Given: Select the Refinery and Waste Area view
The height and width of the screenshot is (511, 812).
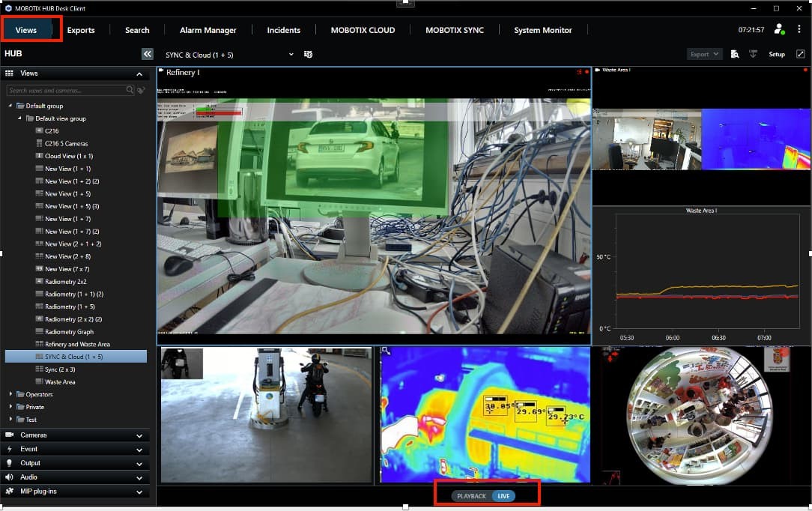Looking at the screenshot, I should 77,345.
